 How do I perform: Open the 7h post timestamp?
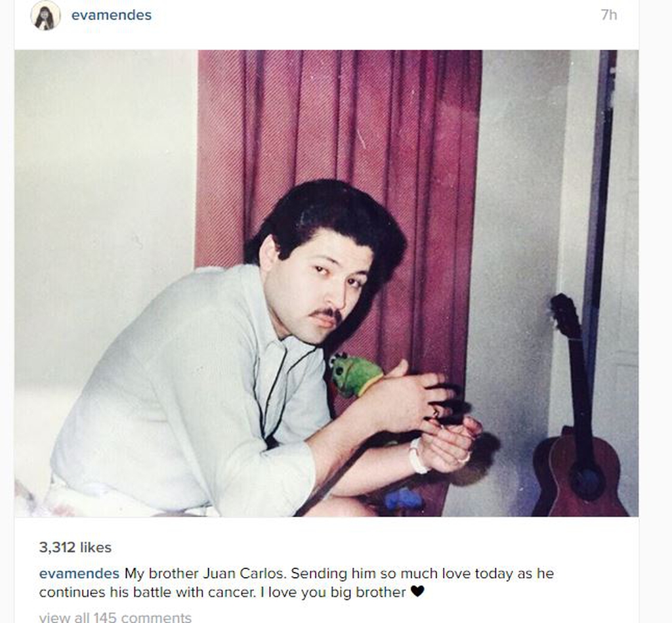(608, 15)
